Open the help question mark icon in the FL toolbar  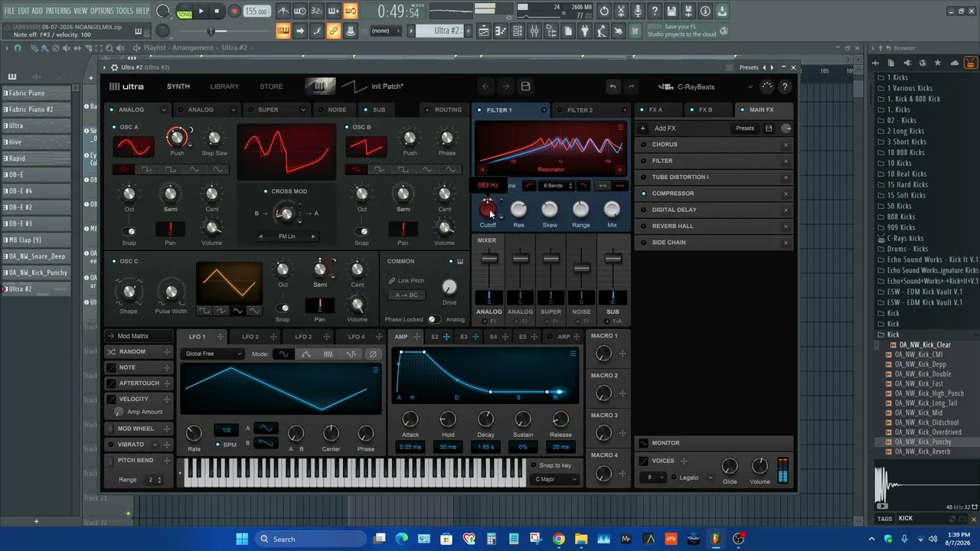point(655,11)
